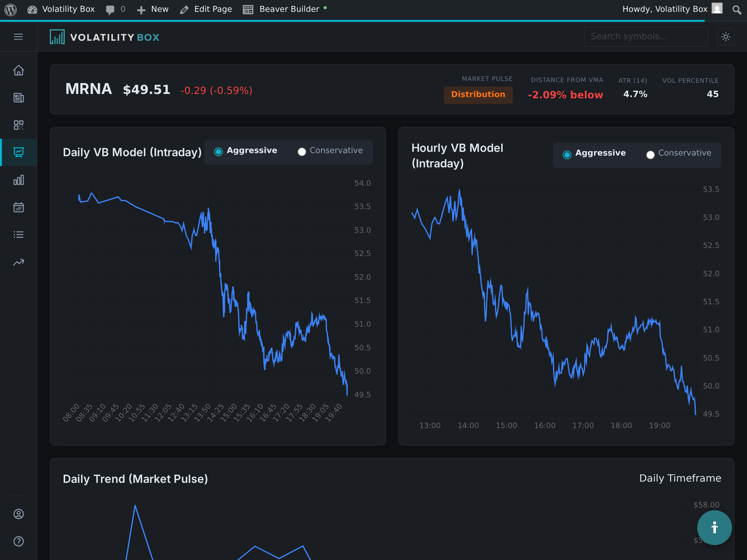Click the Vol Percentile value 45
Image resolution: width=747 pixels, height=560 pixels.
712,94
